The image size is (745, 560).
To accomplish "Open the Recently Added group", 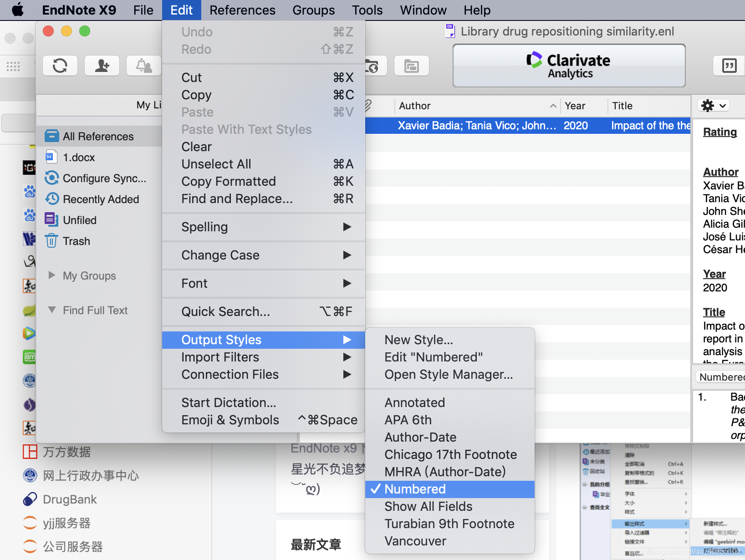I will [101, 199].
